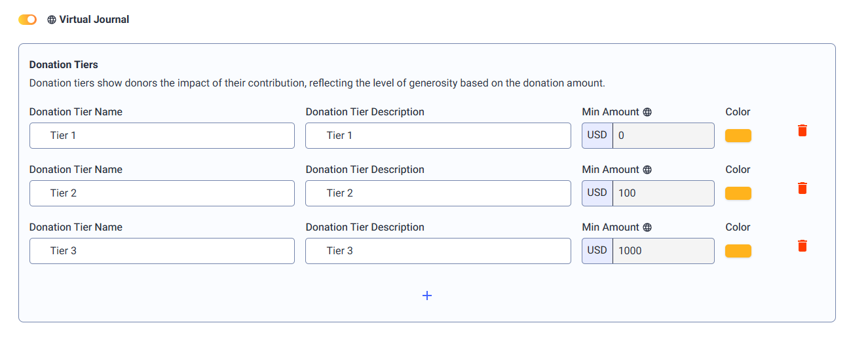Edit the Tier 2 description field
The height and width of the screenshot is (344, 868).
pyautogui.click(x=438, y=193)
